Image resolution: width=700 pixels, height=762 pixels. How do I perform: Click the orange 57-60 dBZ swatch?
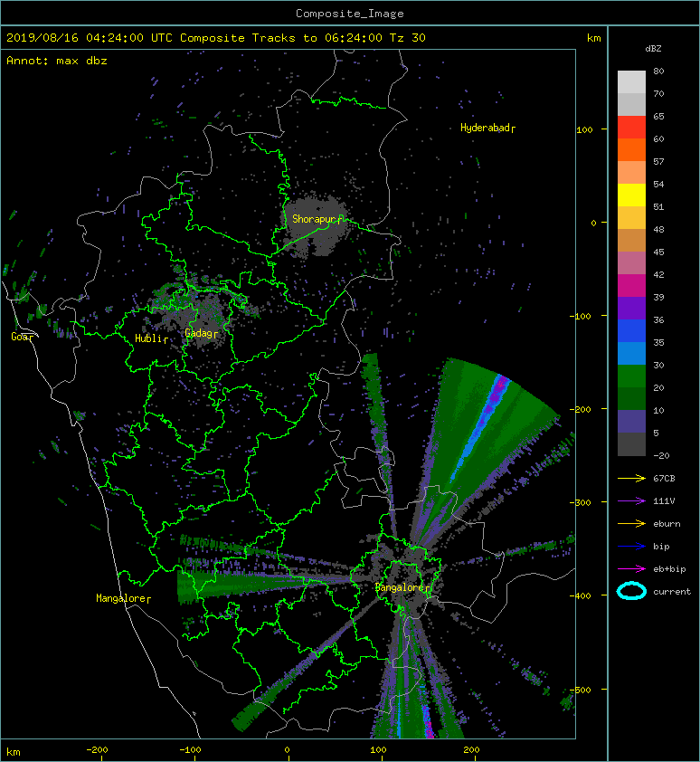point(631,149)
